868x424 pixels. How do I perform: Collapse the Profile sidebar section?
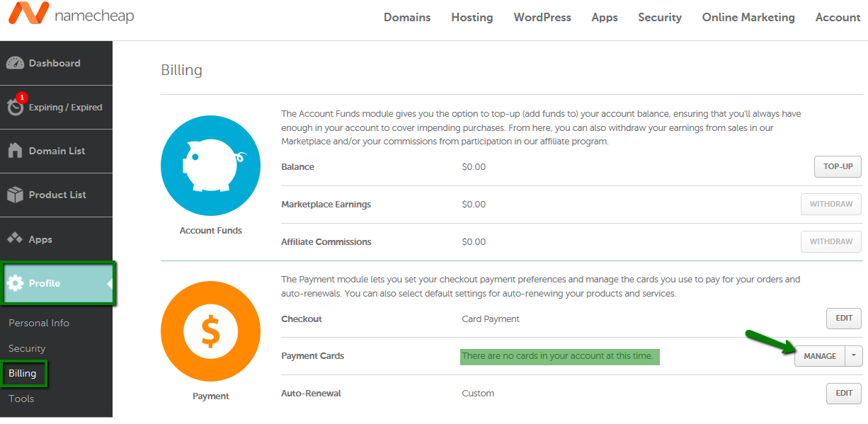click(x=59, y=283)
